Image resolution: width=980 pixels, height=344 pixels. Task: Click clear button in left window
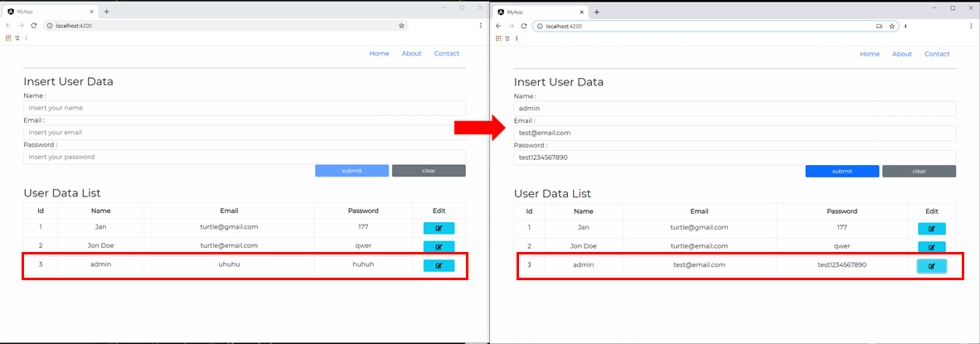(x=429, y=171)
